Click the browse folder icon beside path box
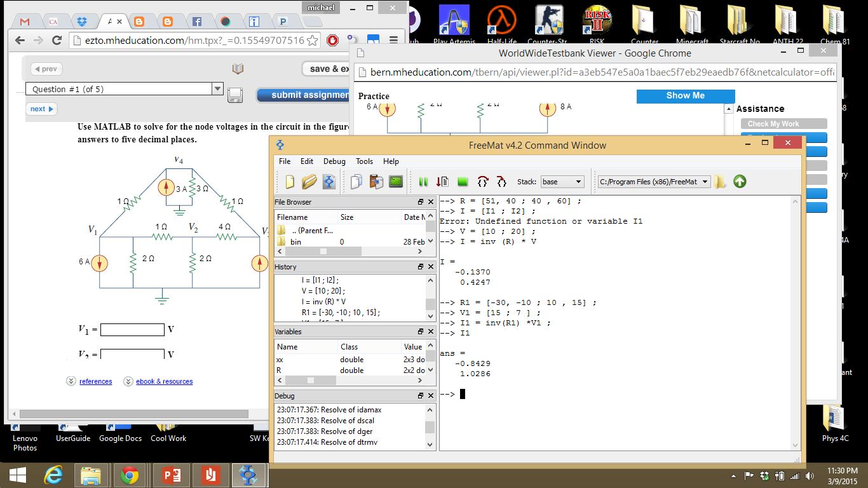The image size is (868, 488). tap(720, 182)
